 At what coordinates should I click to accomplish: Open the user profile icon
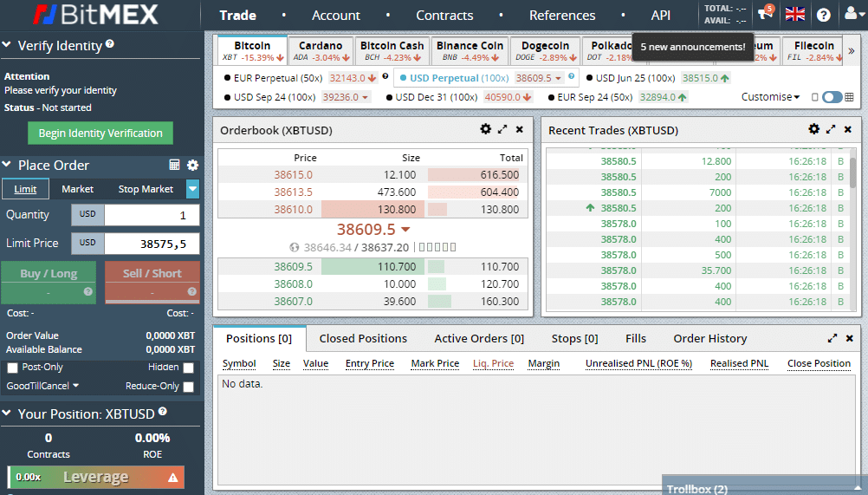point(851,13)
